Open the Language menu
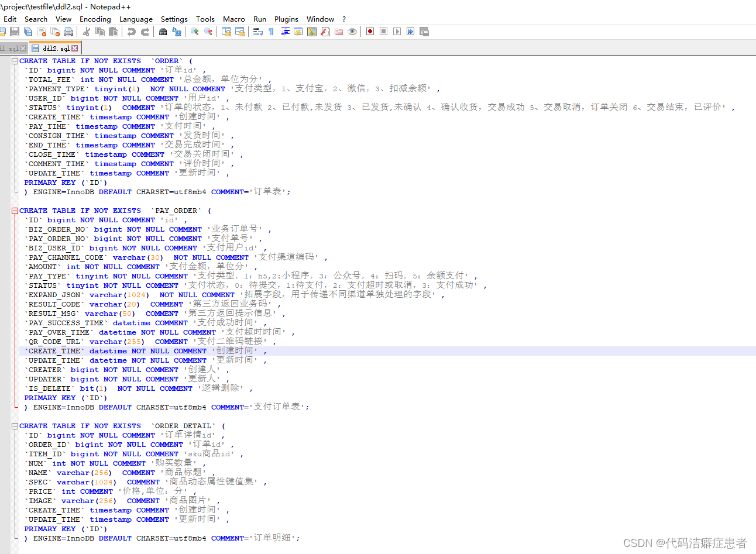Viewport: 756px width, 554px height. pyautogui.click(x=136, y=19)
